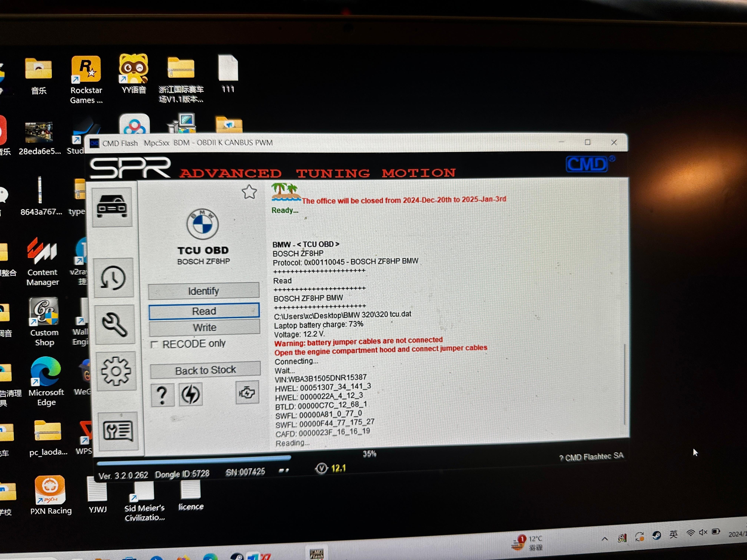Open the Content Manager desktop shortcut
The image size is (747, 560).
click(43, 262)
